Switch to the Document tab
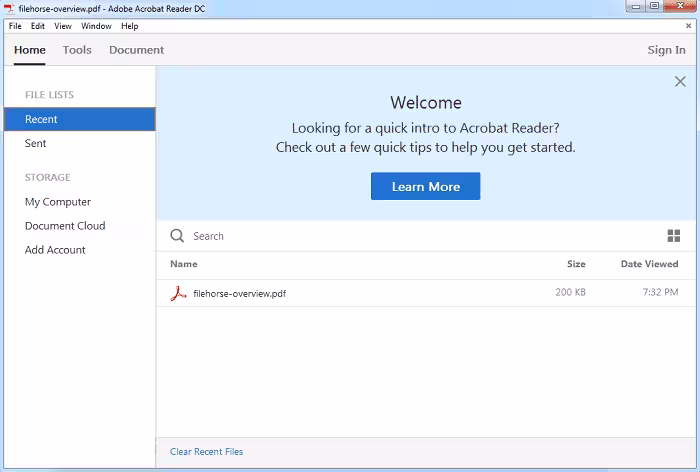700x472 pixels. [137, 50]
